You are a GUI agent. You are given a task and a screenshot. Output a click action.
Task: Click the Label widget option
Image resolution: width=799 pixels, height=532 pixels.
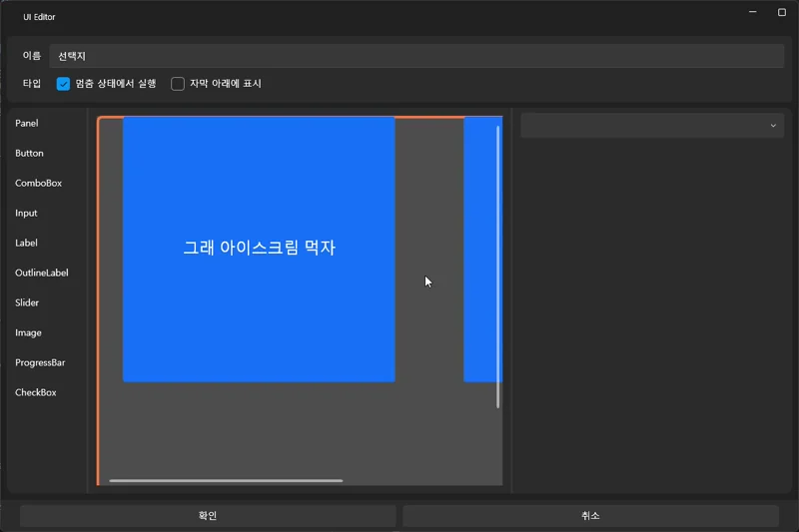tap(26, 243)
